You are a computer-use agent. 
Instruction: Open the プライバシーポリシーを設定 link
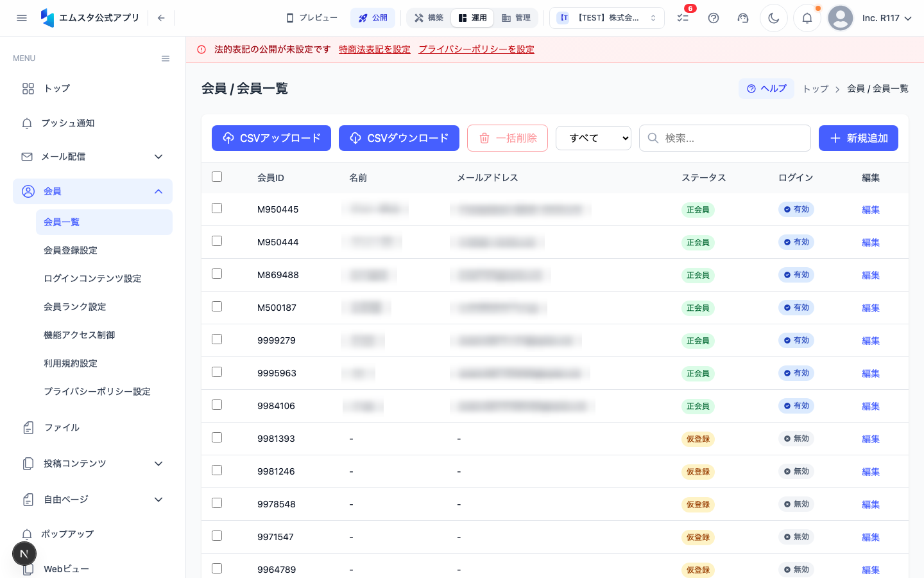click(x=477, y=49)
